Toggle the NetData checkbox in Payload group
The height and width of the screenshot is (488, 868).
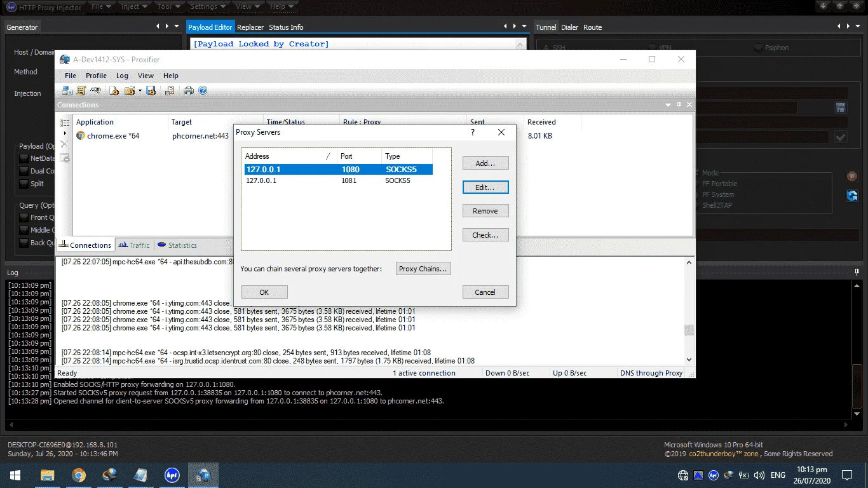pyautogui.click(x=24, y=158)
